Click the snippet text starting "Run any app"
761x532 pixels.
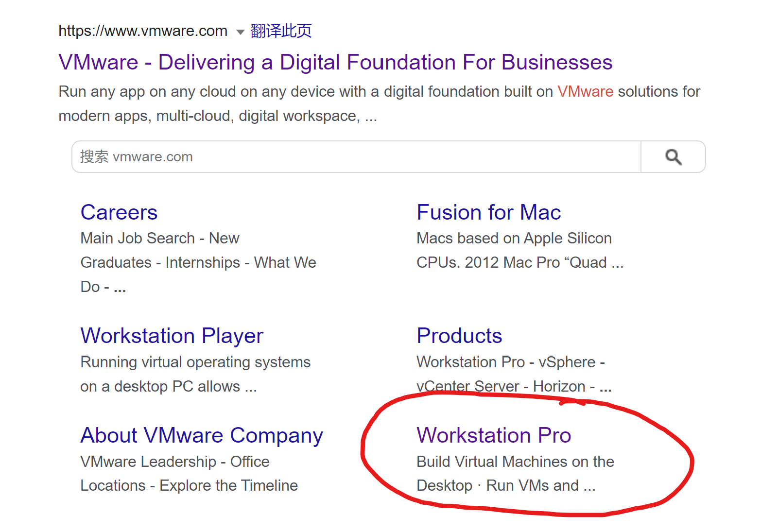click(x=380, y=91)
